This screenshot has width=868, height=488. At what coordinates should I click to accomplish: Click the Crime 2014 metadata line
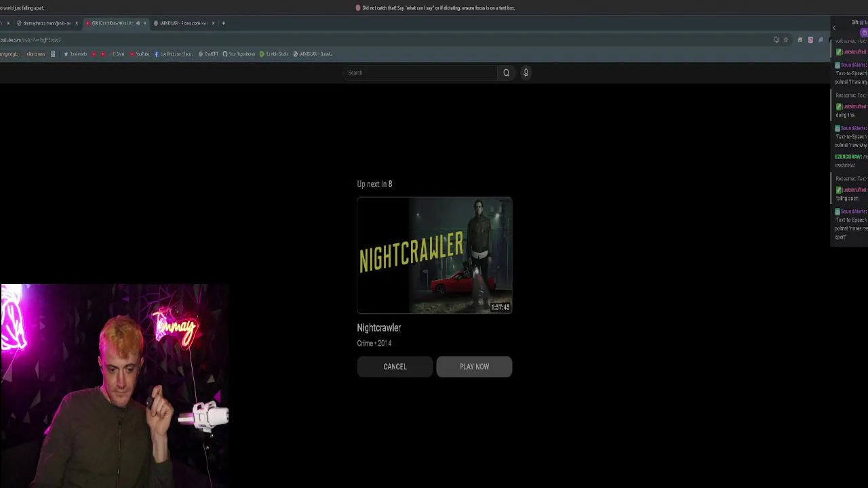click(374, 344)
